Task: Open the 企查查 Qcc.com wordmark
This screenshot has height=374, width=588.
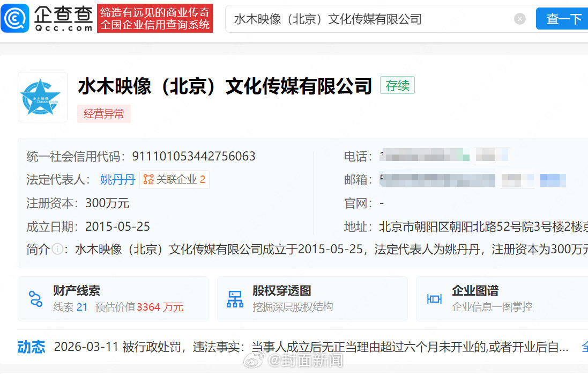Action: (x=63, y=18)
